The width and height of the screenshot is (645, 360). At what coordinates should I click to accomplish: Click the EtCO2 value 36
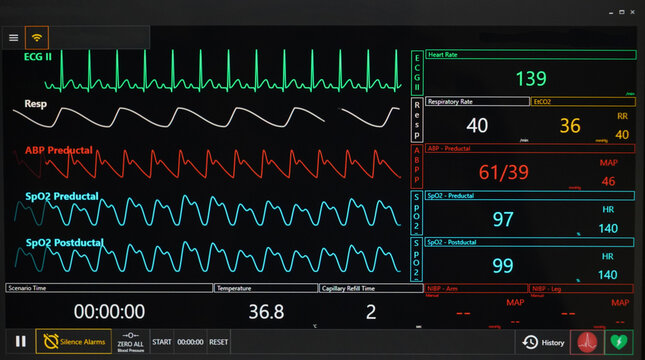pos(570,125)
